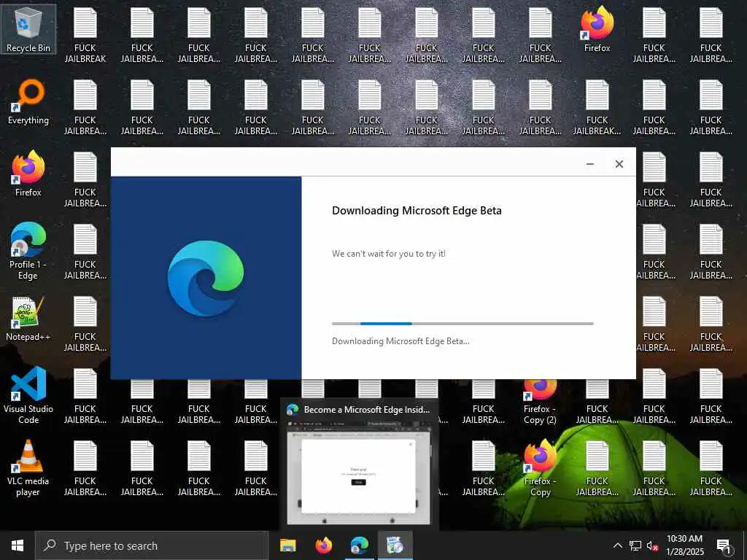Close the Edge Beta installer window
This screenshot has width=747, height=560.
tap(619, 164)
